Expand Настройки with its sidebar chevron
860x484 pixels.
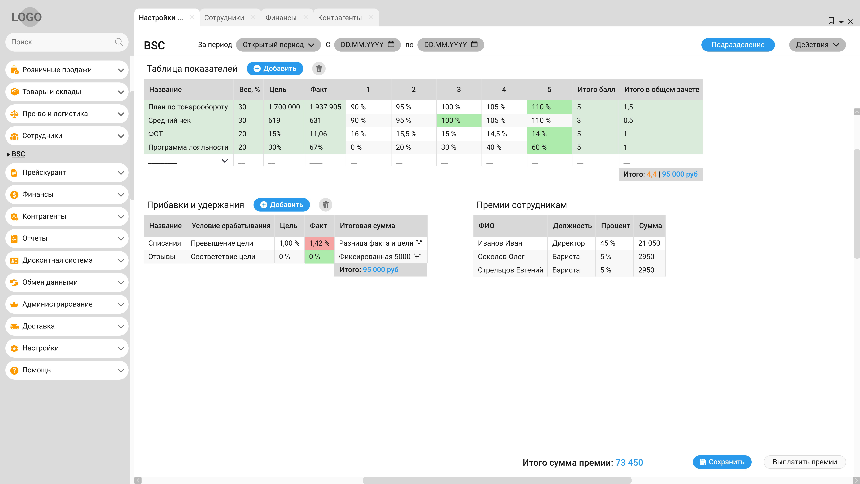tap(121, 348)
